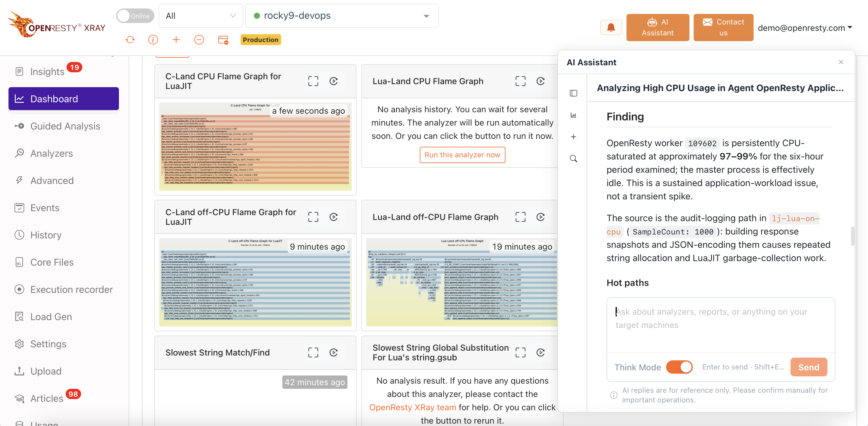This screenshot has width=868, height=426.
Task: Click the Production tag
Action: point(261,40)
